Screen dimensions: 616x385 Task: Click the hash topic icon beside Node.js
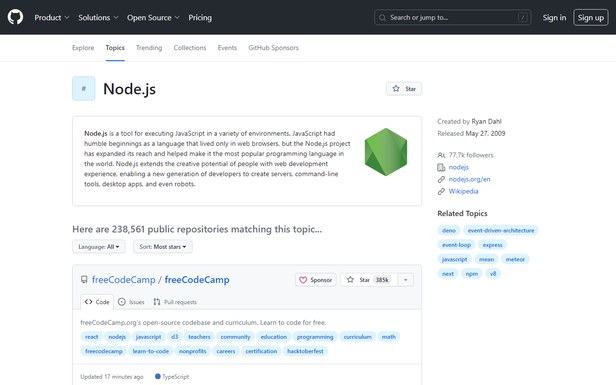click(x=84, y=88)
